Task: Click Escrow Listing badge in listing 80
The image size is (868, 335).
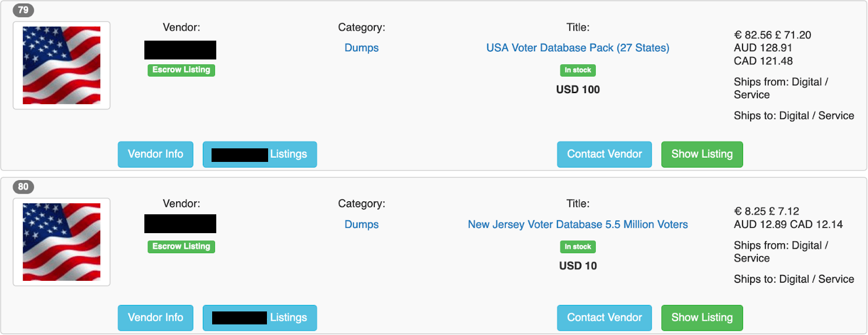Action: tap(181, 247)
